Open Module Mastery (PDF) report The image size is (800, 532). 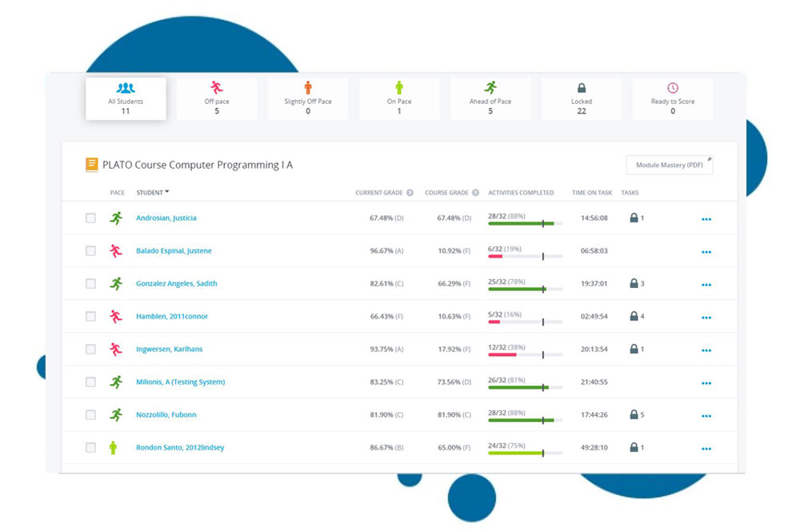tap(669, 165)
